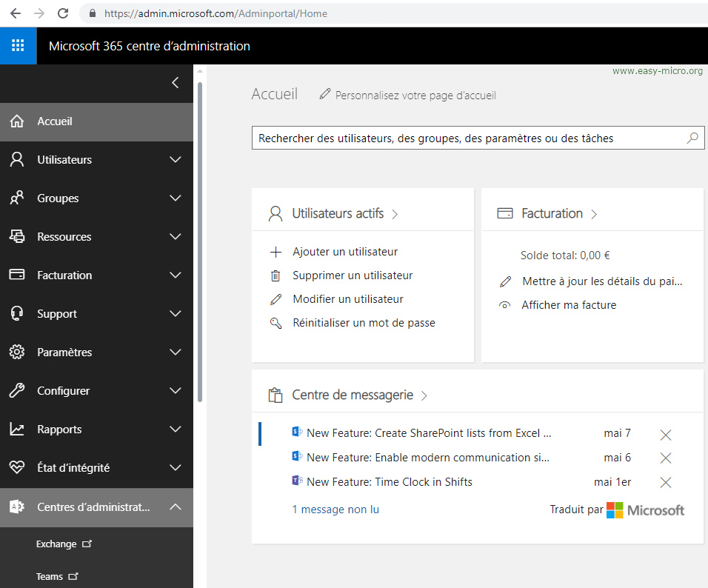Open message Time Clock in Shifts
Image resolution: width=708 pixels, height=588 pixels.
click(390, 482)
